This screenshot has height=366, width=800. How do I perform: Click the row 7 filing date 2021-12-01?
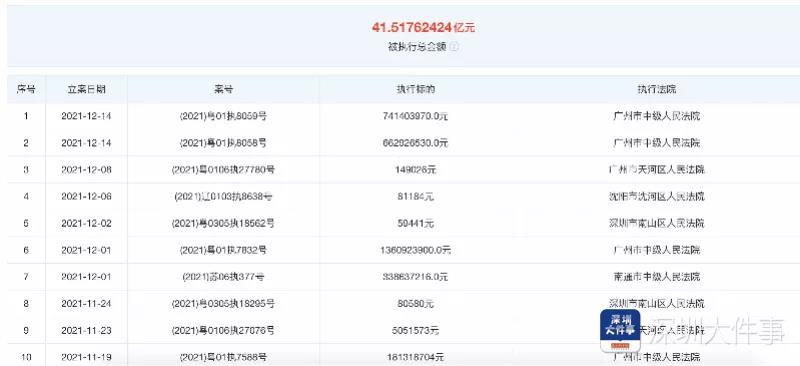coord(86,277)
